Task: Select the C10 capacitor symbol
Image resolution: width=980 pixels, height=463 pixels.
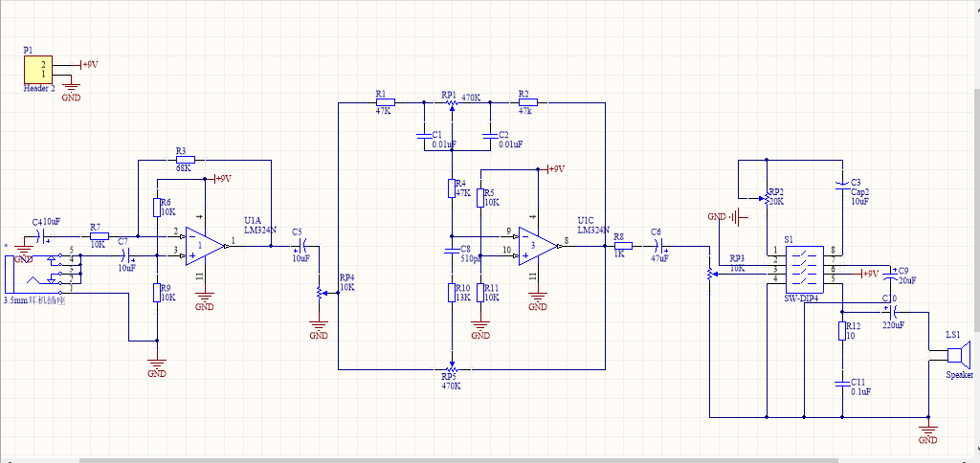Action: (891, 312)
